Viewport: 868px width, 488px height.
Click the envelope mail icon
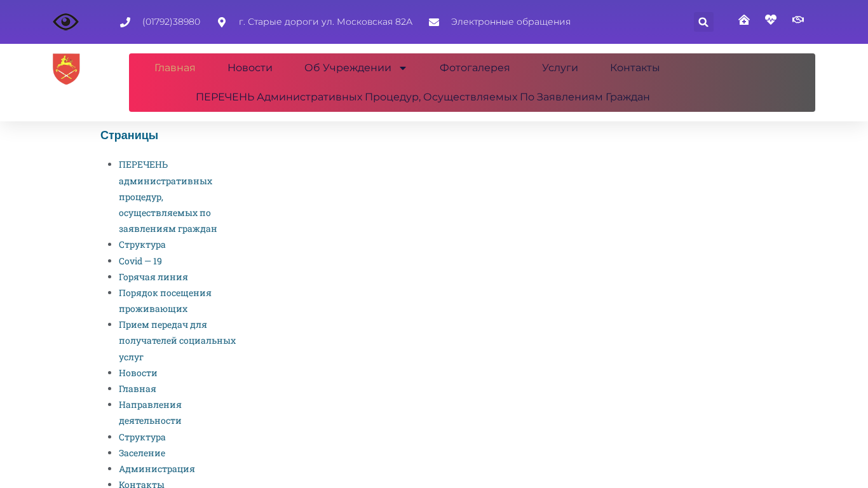pos(434,22)
